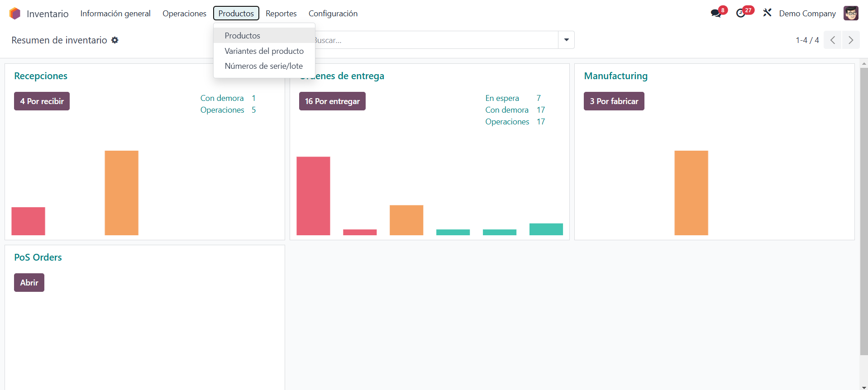Click the Abrir button under PoS Orders

29,283
